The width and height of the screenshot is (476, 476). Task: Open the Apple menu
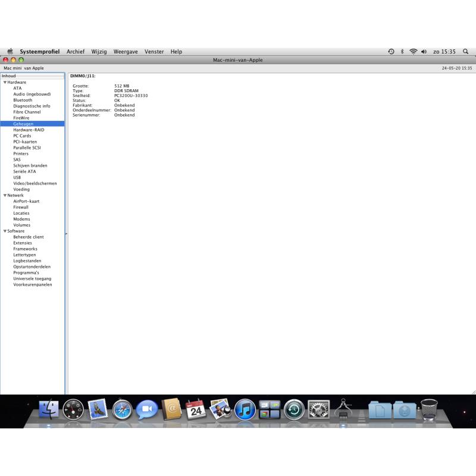[10, 51]
